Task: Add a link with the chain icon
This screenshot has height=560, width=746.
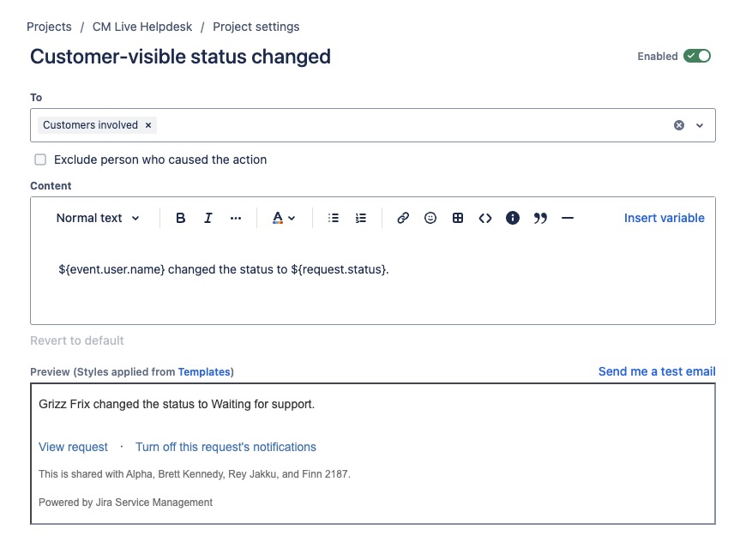Action: pos(403,218)
